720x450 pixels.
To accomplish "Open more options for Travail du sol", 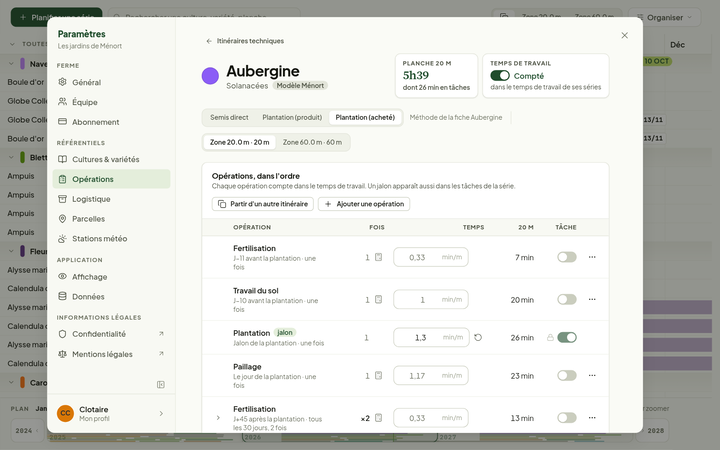I will click(592, 299).
